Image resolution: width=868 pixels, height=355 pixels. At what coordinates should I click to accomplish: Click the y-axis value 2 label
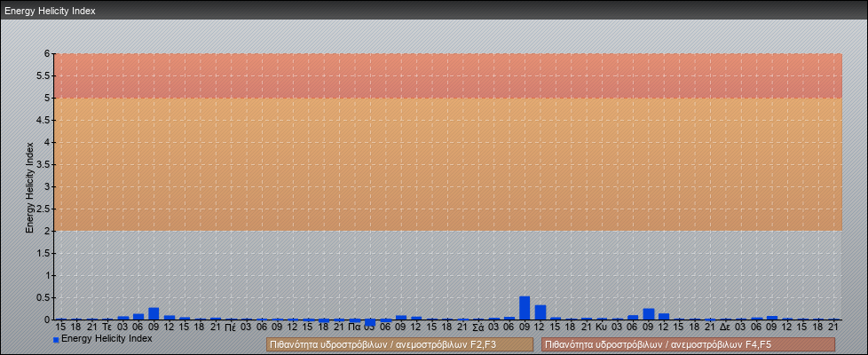(49, 231)
